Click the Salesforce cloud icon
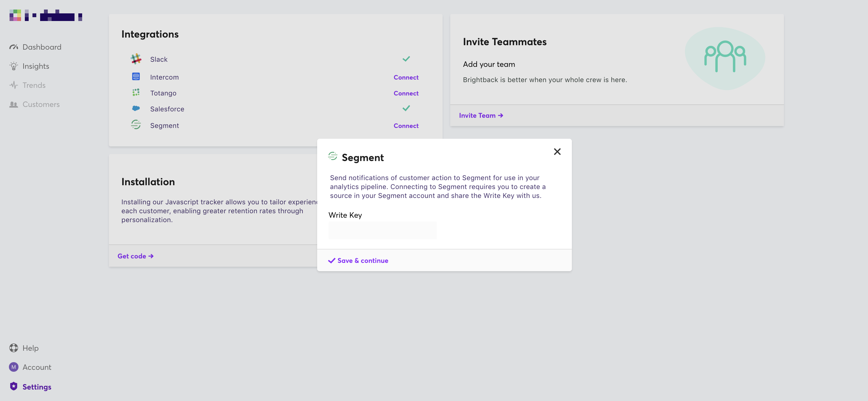The width and height of the screenshot is (868, 401). pos(136,109)
